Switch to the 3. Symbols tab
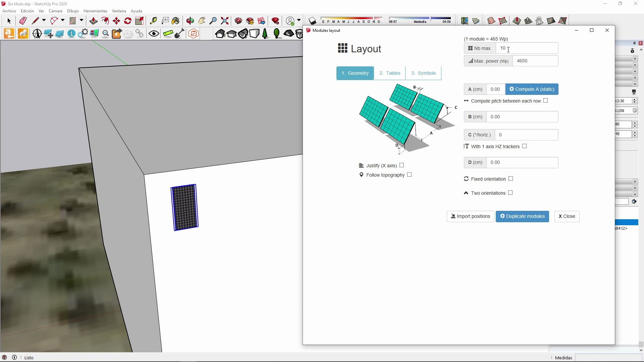Image resolution: width=644 pixels, height=362 pixels. [x=424, y=73]
